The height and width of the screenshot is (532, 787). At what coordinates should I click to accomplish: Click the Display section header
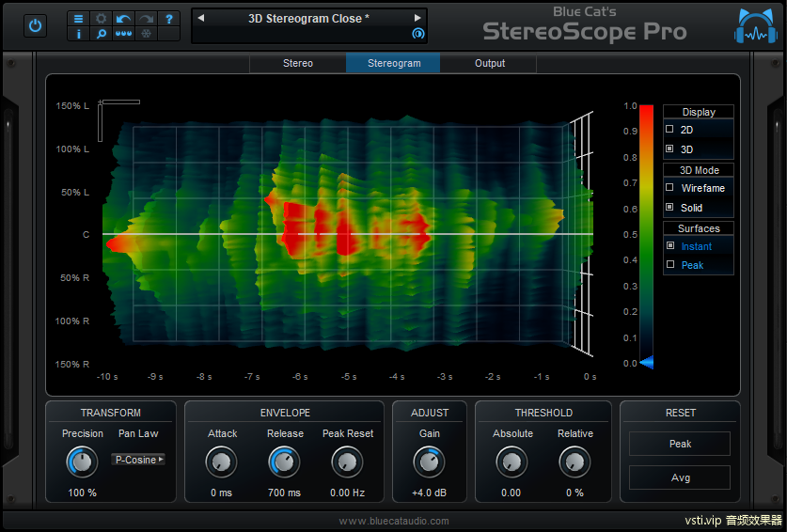tap(699, 112)
